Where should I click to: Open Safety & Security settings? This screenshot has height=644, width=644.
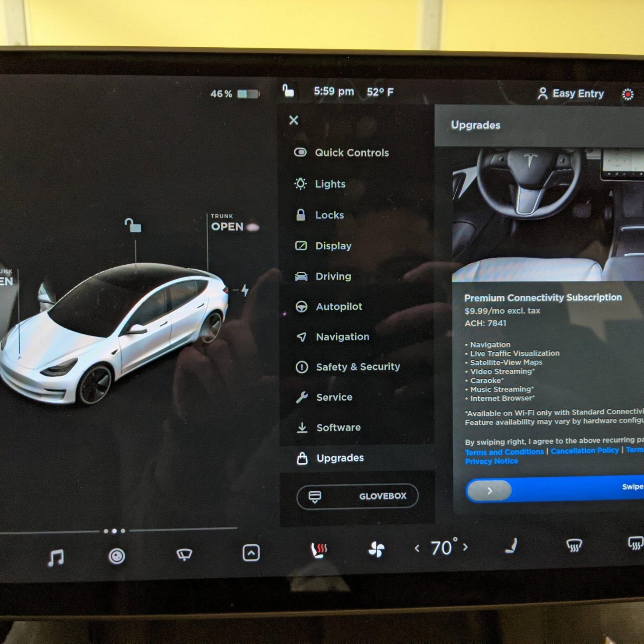pos(347,367)
